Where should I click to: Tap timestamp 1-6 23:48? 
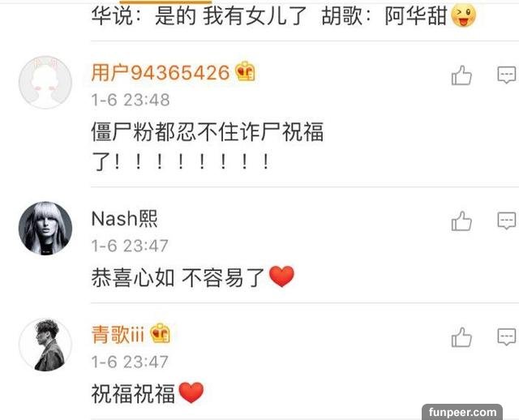131,100
